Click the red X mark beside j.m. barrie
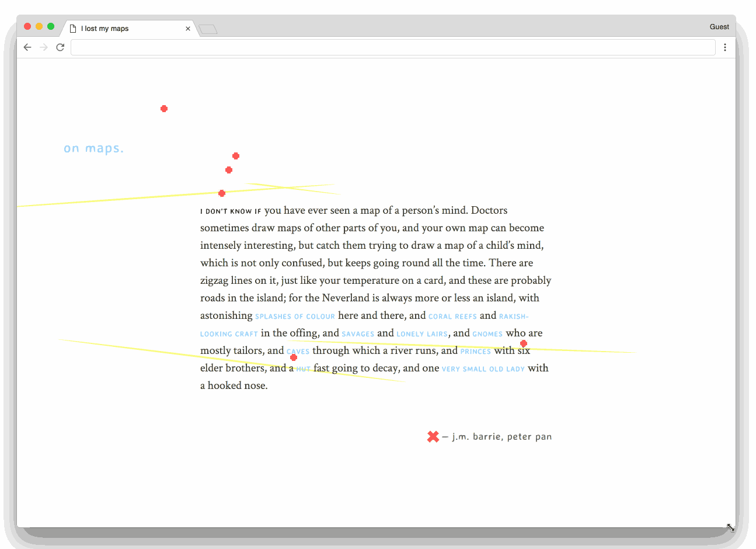 433,436
